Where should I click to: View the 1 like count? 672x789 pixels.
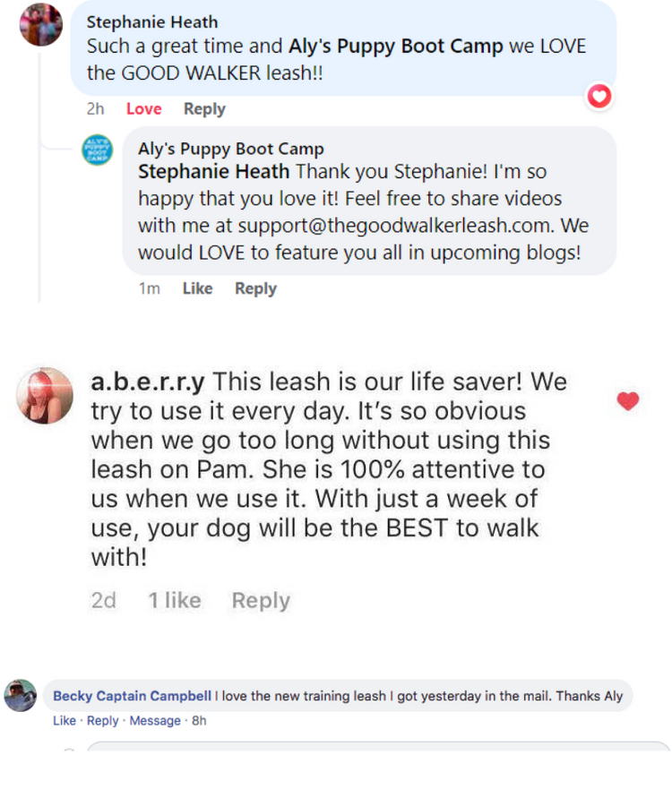[175, 600]
